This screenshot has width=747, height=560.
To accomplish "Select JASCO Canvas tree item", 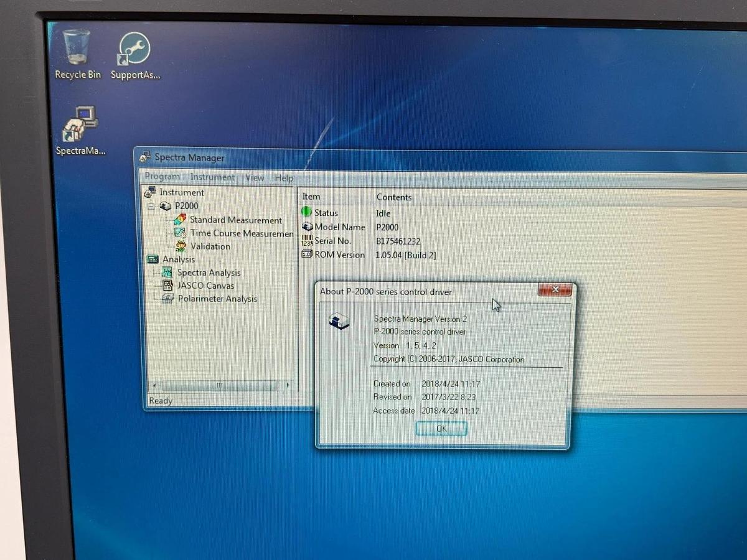I will coord(206,286).
